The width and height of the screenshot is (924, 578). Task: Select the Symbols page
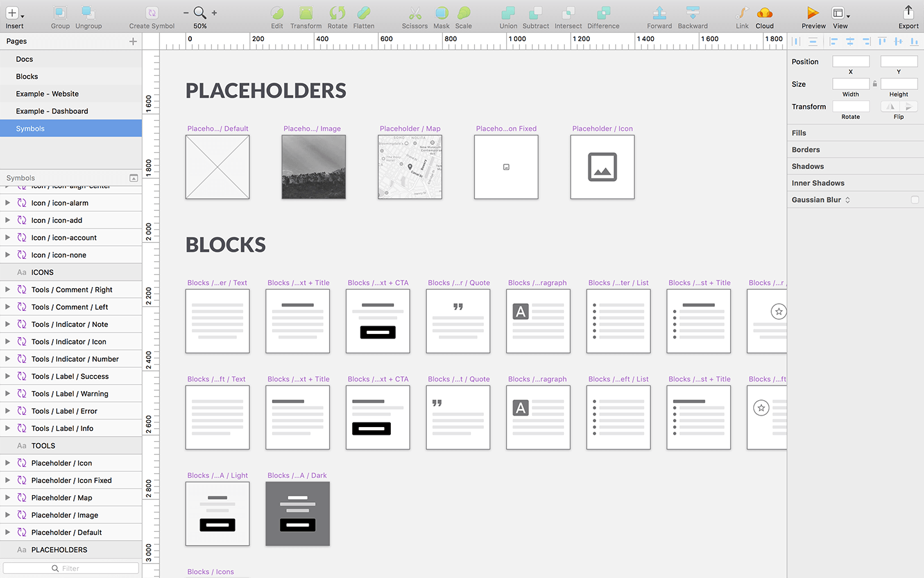coord(71,128)
